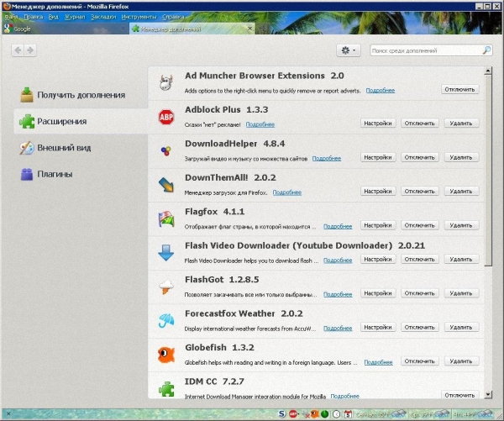The image size is (504, 421).
Task: Disable the Adblock Plus extension
Action: point(418,124)
